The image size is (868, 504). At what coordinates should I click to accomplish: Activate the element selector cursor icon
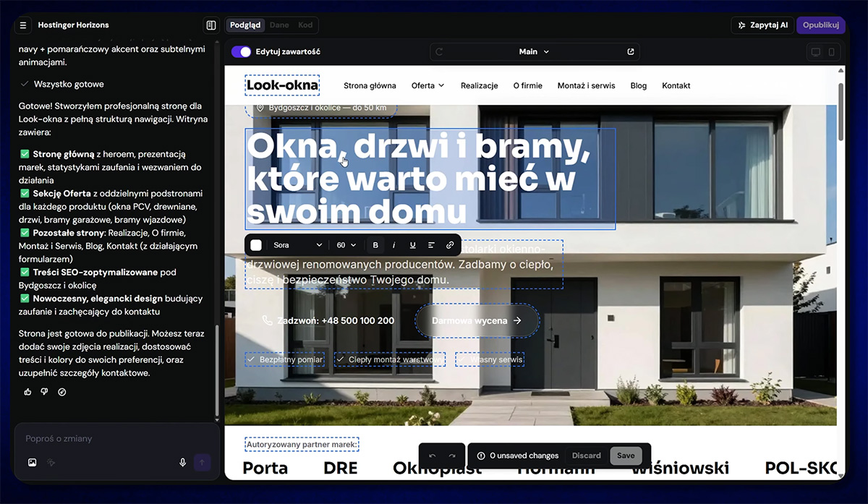pyautogui.click(x=51, y=462)
